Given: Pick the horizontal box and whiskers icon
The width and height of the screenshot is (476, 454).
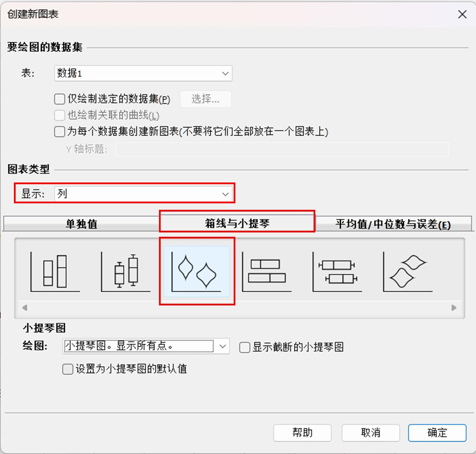Looking at the screenshot, I should pyautogui.click(x=337, y=272).
